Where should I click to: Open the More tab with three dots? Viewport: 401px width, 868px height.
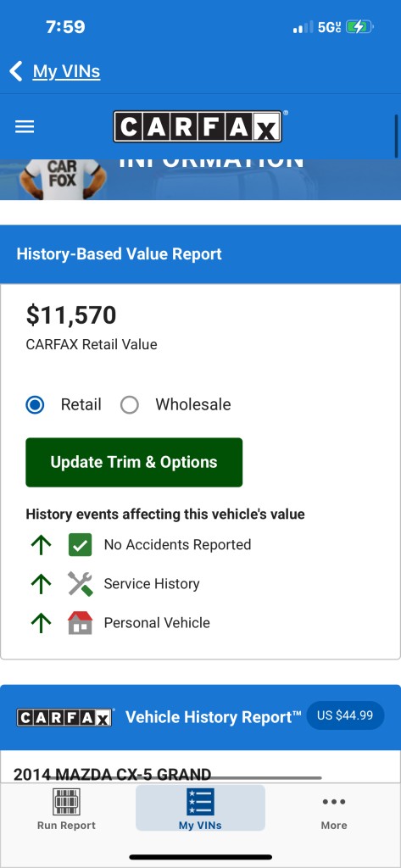[x=334, y=809]
